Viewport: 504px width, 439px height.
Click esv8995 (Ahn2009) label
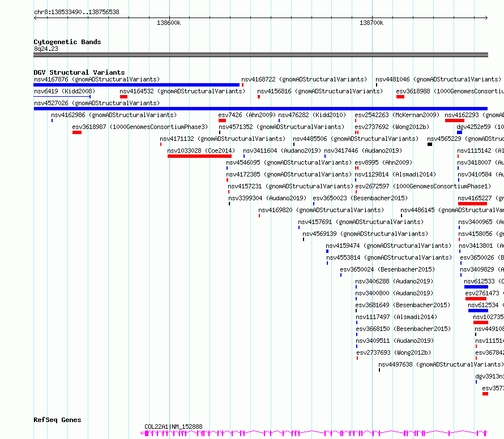click(383, 162)
